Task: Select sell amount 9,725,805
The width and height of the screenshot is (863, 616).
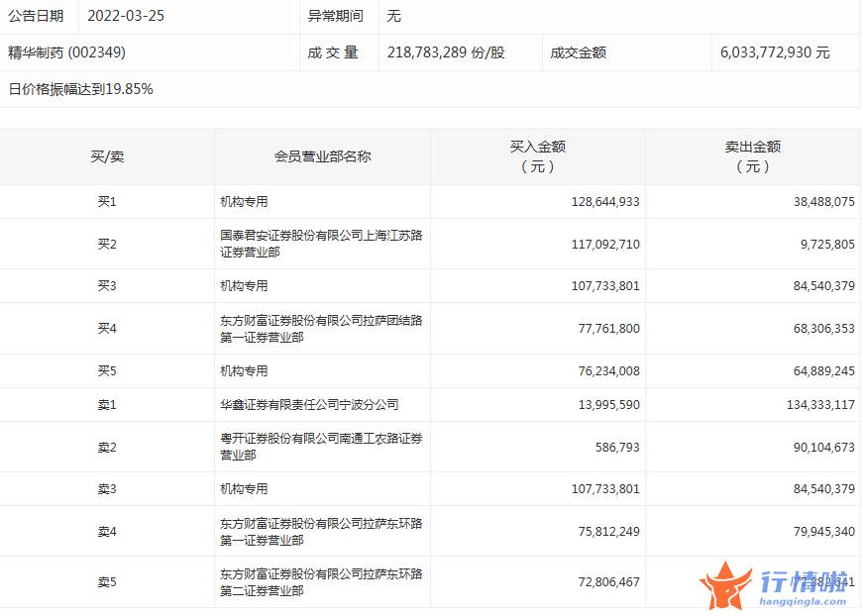Action: (x=827, y=245)
